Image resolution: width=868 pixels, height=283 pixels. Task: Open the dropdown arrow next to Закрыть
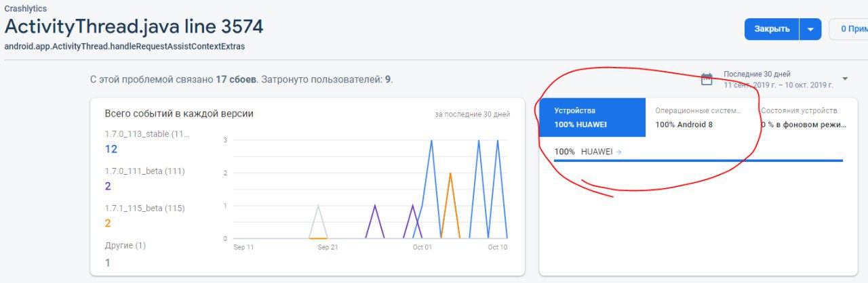tap(810, 29)
